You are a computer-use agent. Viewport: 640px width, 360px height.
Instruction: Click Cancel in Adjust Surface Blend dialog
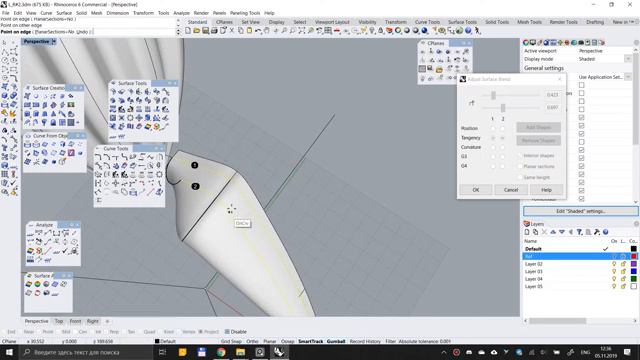click(x=511, y=190)
